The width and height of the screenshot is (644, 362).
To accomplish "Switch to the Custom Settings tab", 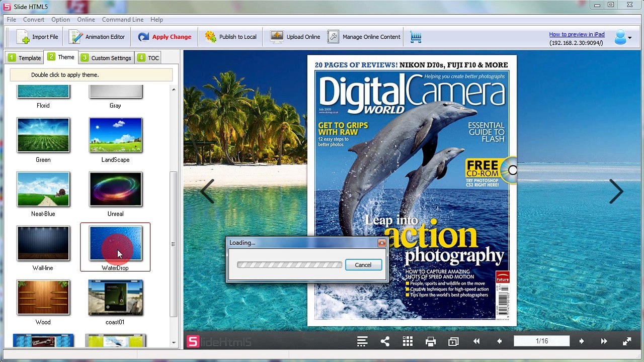I will (x=106, y=58).
